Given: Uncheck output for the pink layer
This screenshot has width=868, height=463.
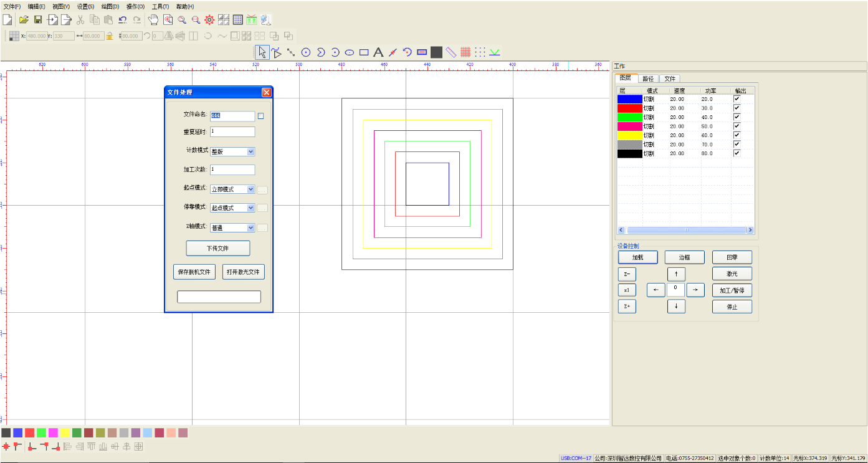Looking at the screenshot, I should click(737, 126).
